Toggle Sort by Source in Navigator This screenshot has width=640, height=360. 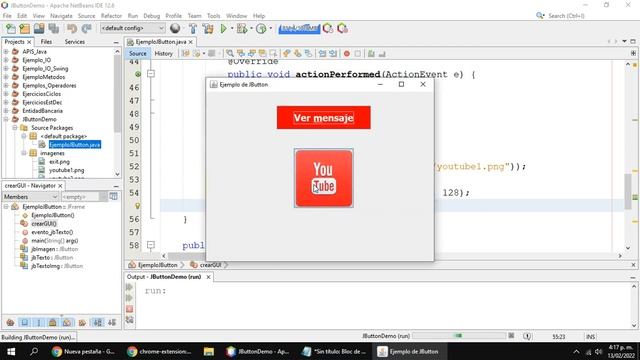point(112,322)
